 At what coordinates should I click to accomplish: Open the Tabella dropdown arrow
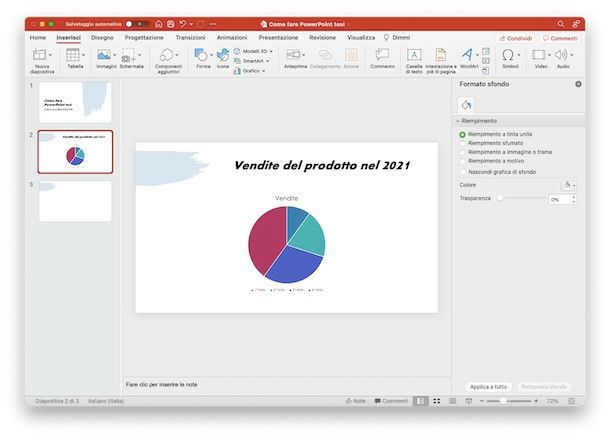pyautogui.click(x=83, y=55)
